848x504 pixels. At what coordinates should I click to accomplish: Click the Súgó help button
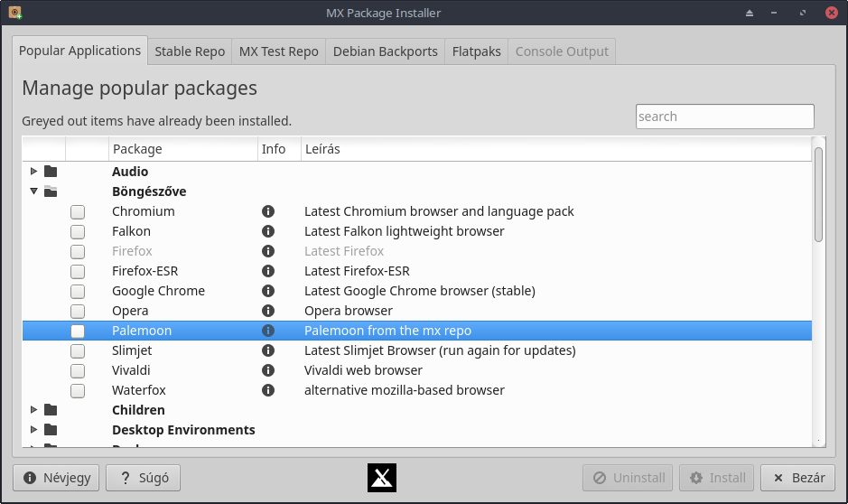[144, 478]
